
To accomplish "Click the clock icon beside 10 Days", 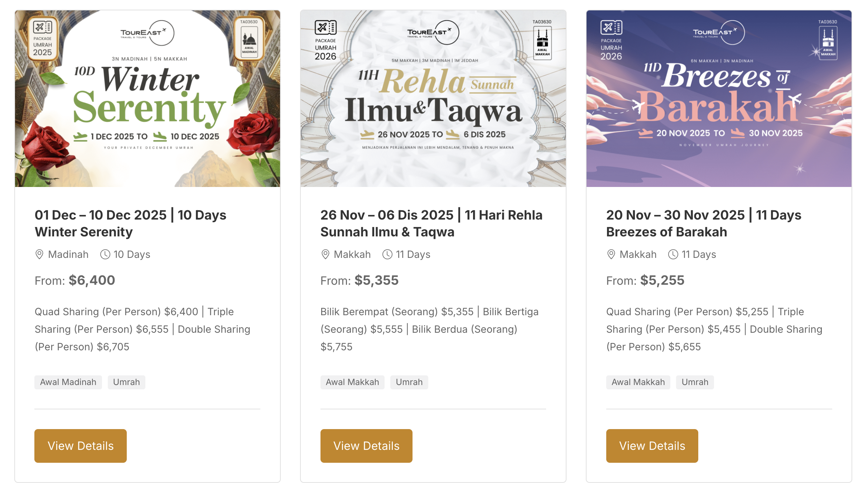I will (105, 254).
